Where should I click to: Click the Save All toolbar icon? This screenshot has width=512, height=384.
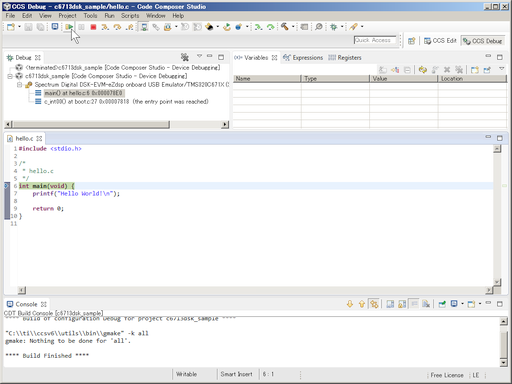40,27
